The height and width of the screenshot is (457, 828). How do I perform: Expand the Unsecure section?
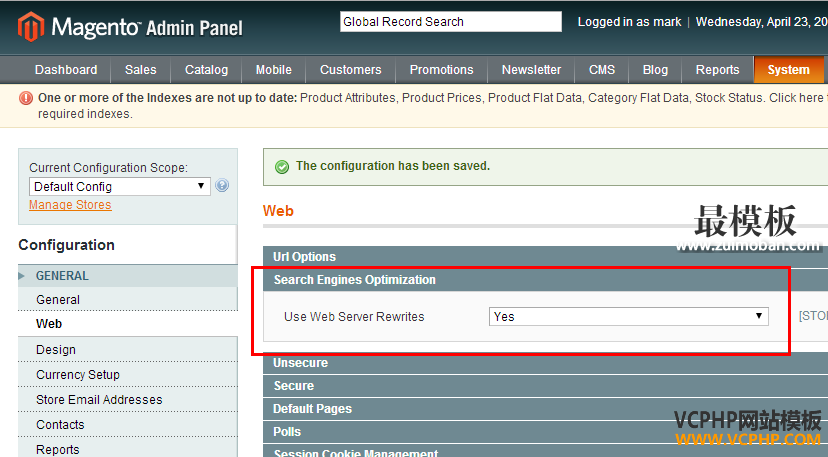545,363
